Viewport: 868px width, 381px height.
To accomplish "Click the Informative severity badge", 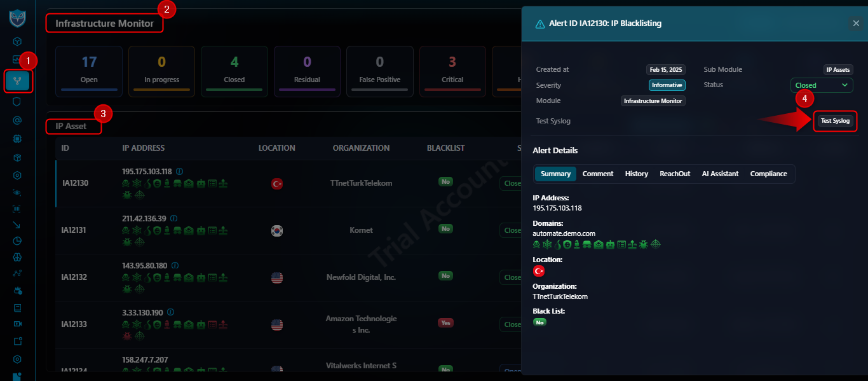I will [x=667, y=85].
